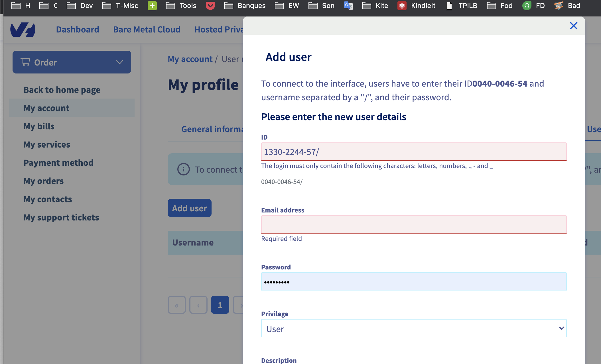This screenshot has width=601, height=364.
Task: Click the Add user button
Action: pos(189,208)
